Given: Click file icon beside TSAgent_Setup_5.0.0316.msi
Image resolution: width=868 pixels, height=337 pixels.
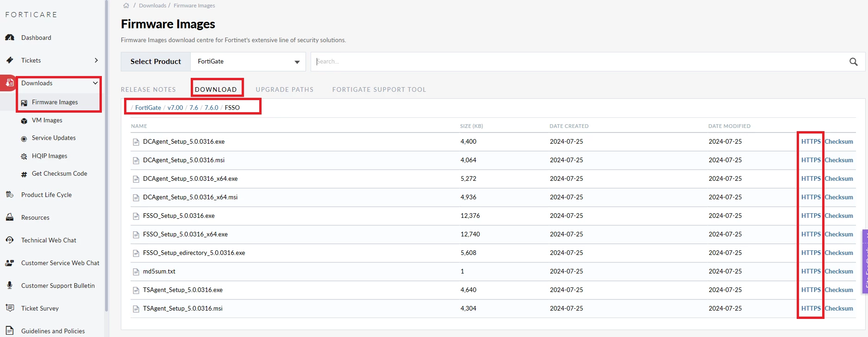Looking at the screenshot, I should [x=136, y=309].
